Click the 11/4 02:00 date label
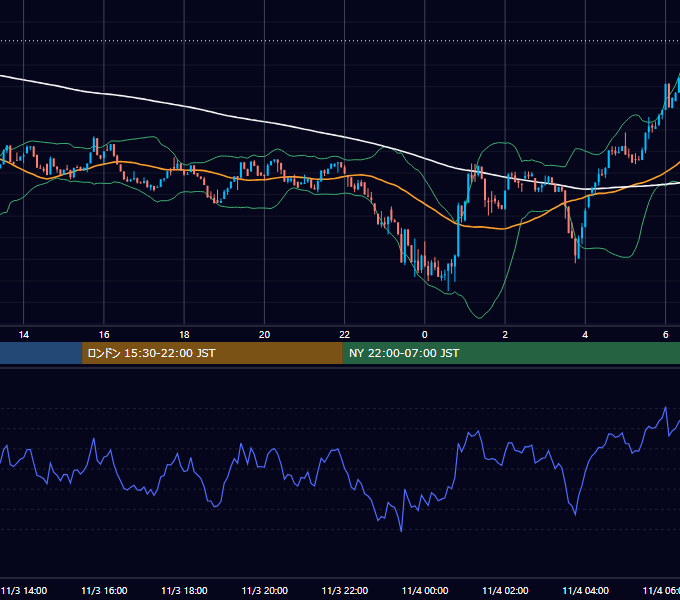 tap(505, 590)
